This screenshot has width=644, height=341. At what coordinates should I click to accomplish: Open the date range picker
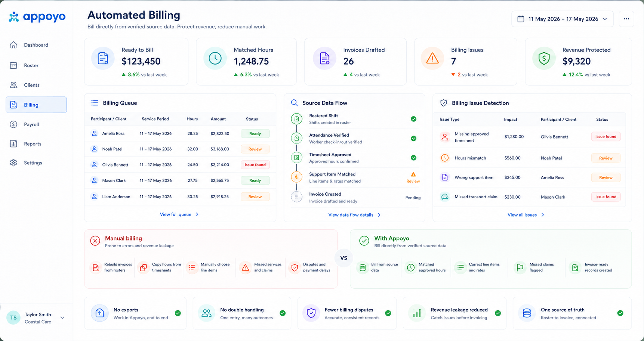pos(562,19)
